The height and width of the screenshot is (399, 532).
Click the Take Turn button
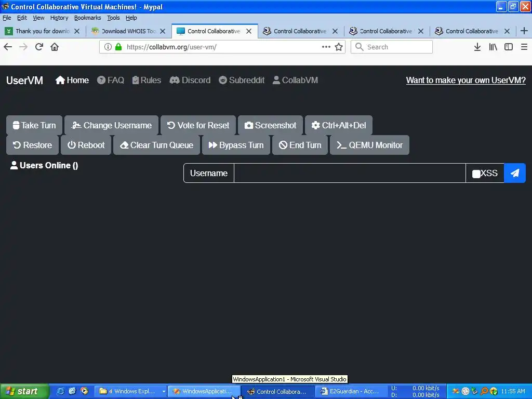(34, 125)
